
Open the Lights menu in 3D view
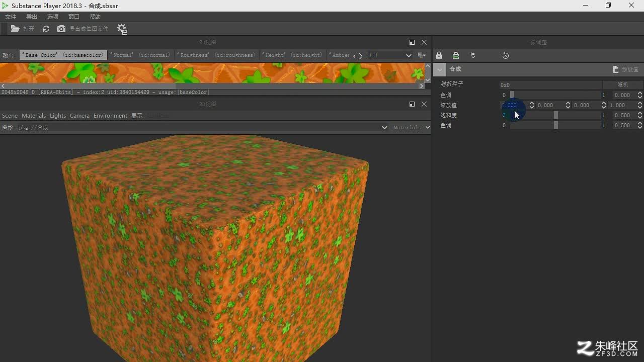[x=58, y=116]
